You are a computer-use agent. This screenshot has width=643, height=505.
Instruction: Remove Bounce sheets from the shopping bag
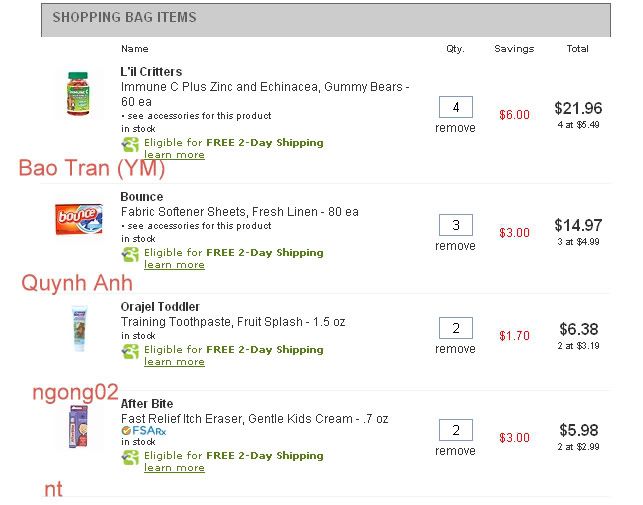click(455, 246)
